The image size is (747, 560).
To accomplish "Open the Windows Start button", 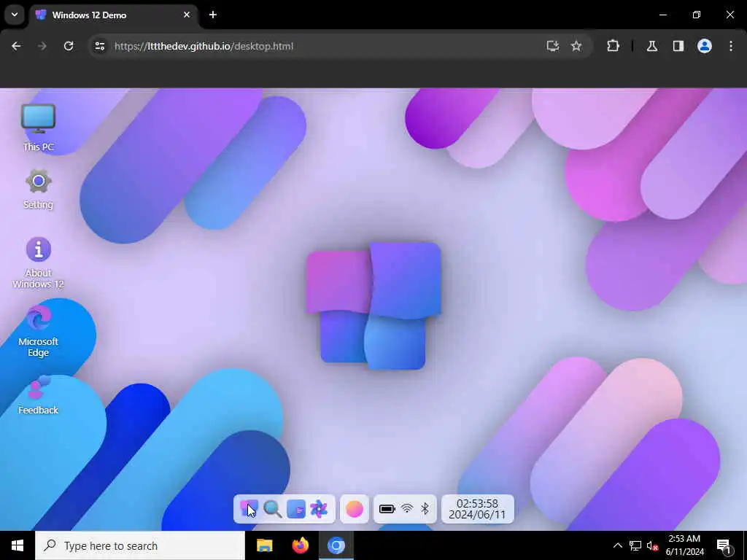I will point(18,545).
